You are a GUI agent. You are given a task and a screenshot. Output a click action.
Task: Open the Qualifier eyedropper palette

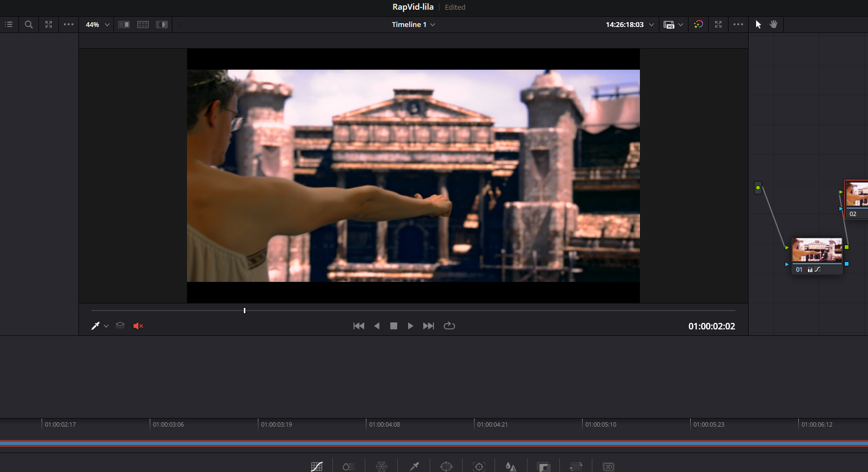[x=415, y=467]
